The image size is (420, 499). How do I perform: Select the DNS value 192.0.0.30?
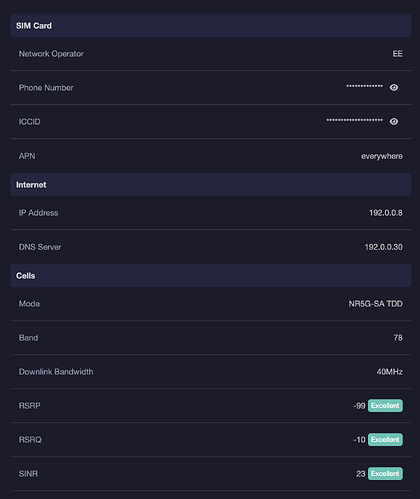tap(384, 247)
